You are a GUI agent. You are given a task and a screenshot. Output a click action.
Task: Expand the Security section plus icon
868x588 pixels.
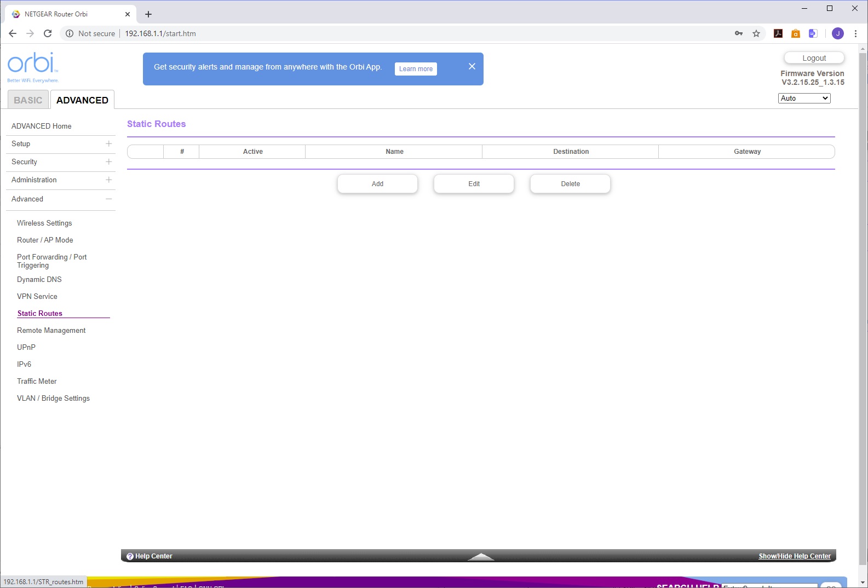(109, 162)
